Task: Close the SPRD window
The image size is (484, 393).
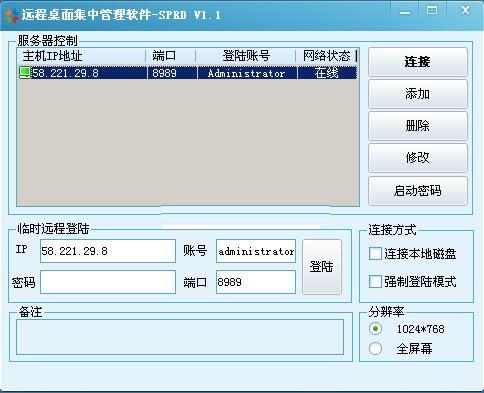Action: (x=465, y=11)
